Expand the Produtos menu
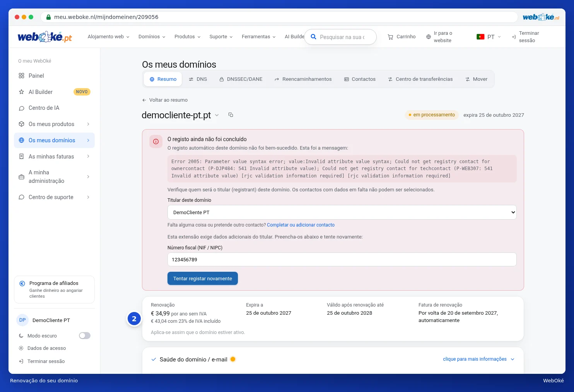Screen dimensions: 574x392 188,37
